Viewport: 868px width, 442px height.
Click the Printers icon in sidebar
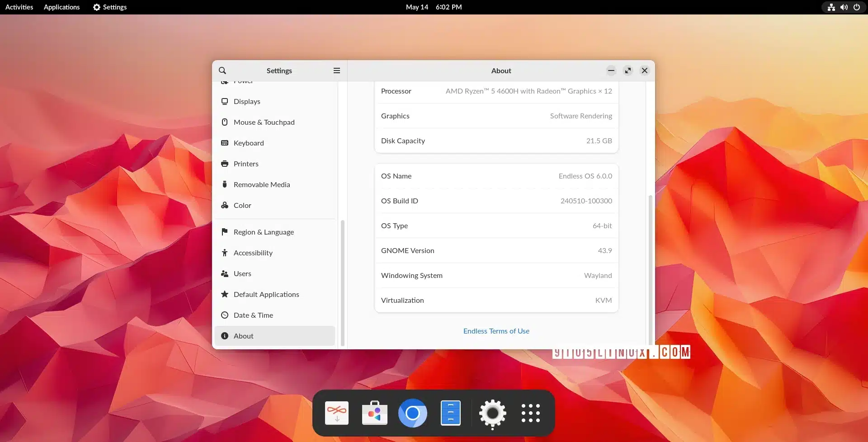225,164
